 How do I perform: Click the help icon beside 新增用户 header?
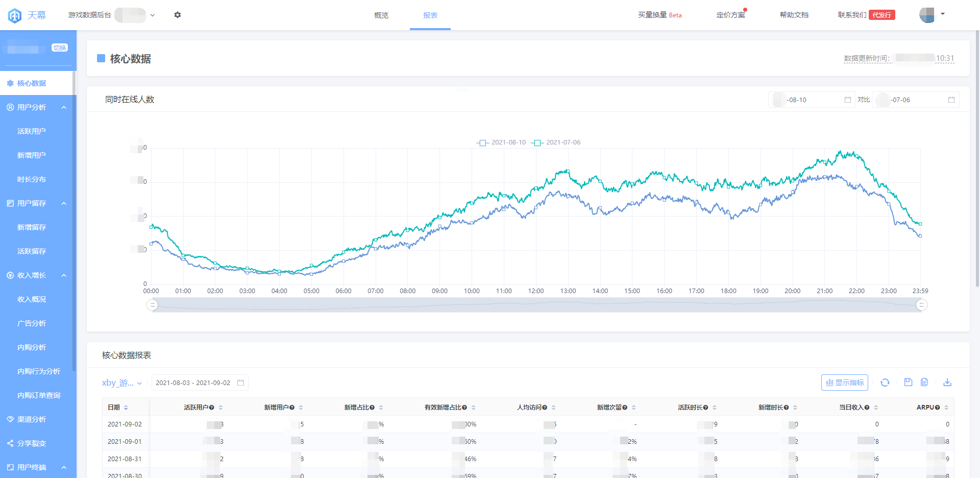click(292, 408)
